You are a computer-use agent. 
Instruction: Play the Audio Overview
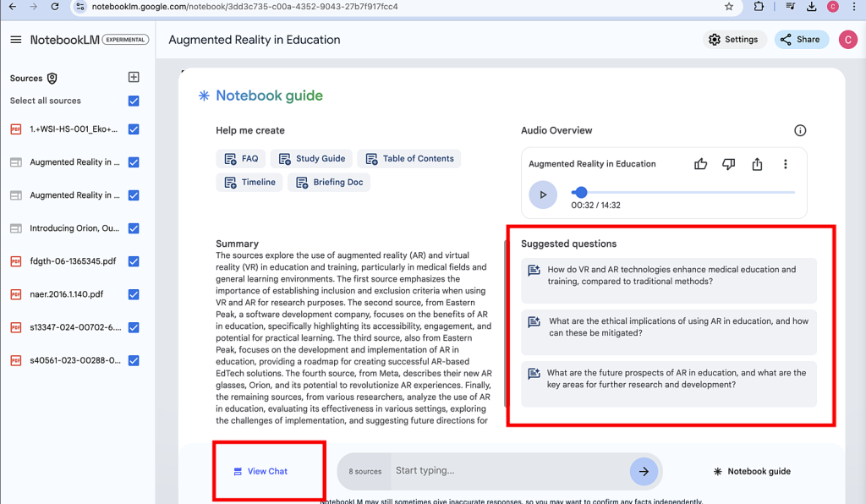pyautogui.click(x=543, y=194)
